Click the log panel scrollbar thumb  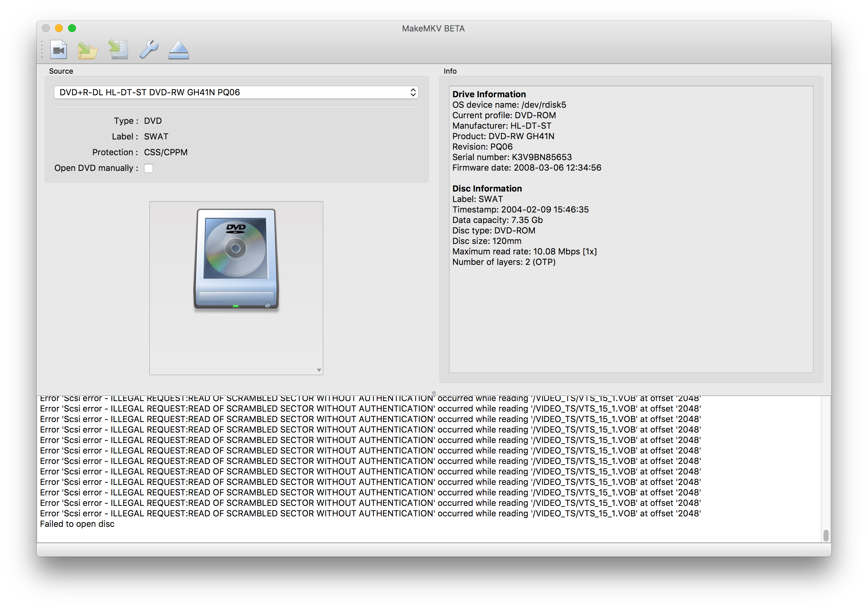click(826, 535)
